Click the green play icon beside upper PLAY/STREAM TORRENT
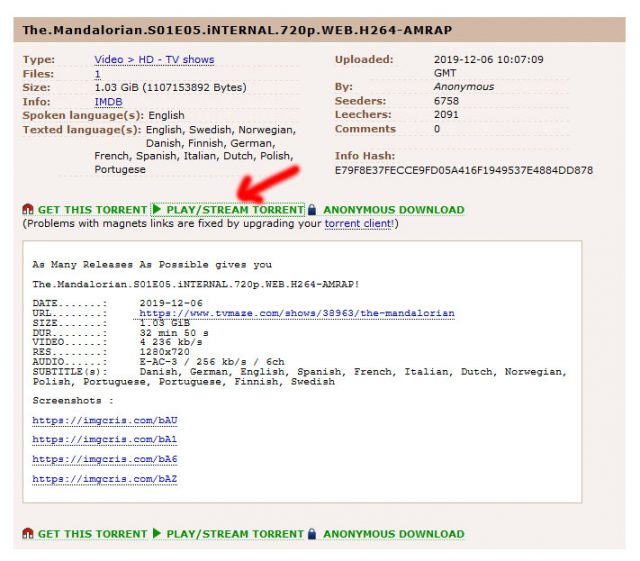 [157, 209]
